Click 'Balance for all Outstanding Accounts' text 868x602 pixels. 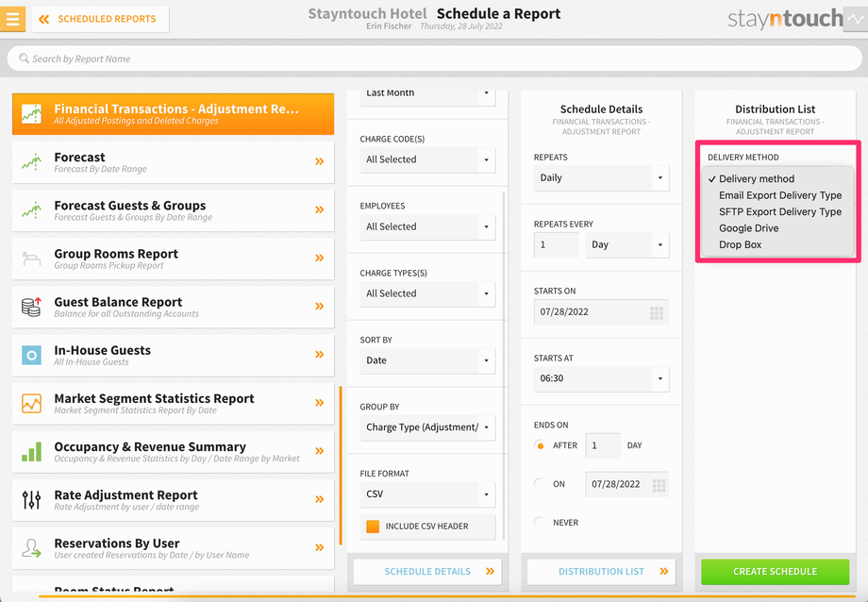click(126, 313)
